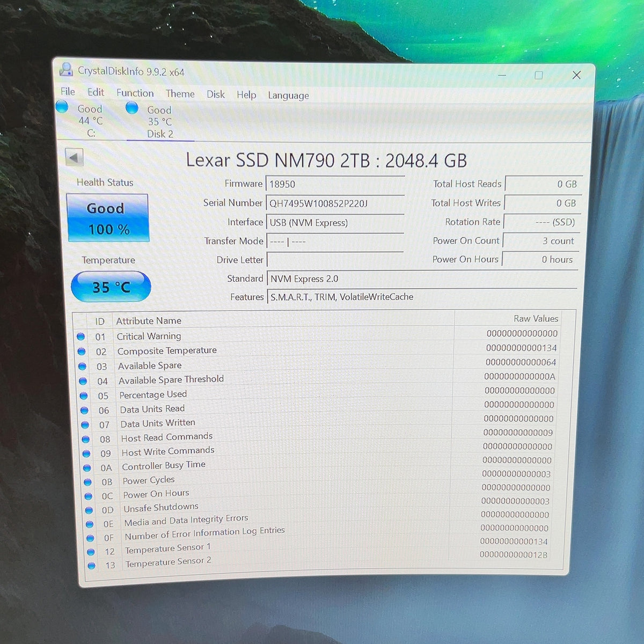644x644 pixels.
Task: Click raw value 0000000000000A
Action: coord(519,377)
